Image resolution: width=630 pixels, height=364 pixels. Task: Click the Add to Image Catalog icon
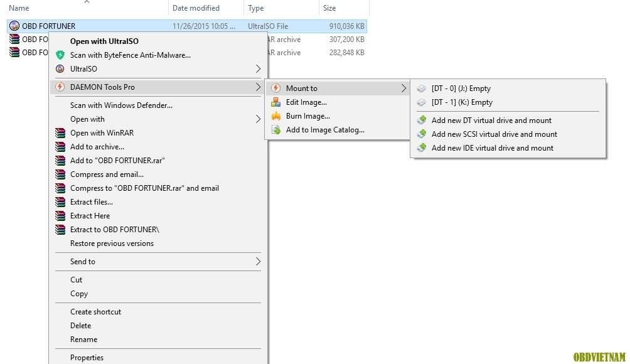click(275, 130)
